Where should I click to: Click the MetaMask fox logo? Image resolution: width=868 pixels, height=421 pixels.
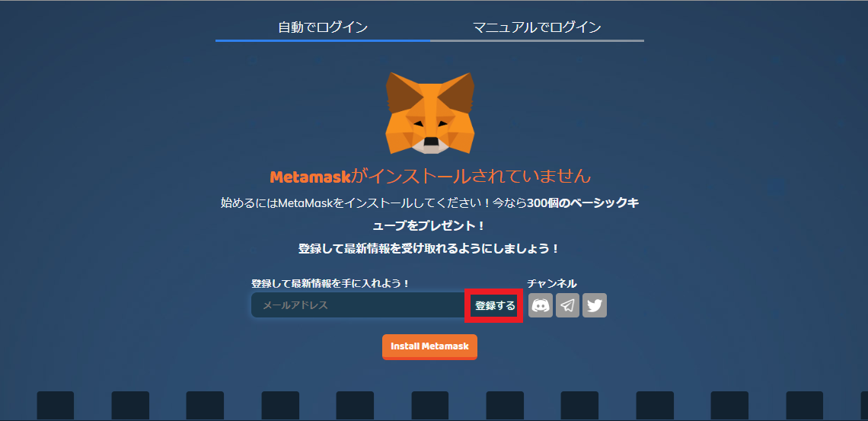coord(430,113)
